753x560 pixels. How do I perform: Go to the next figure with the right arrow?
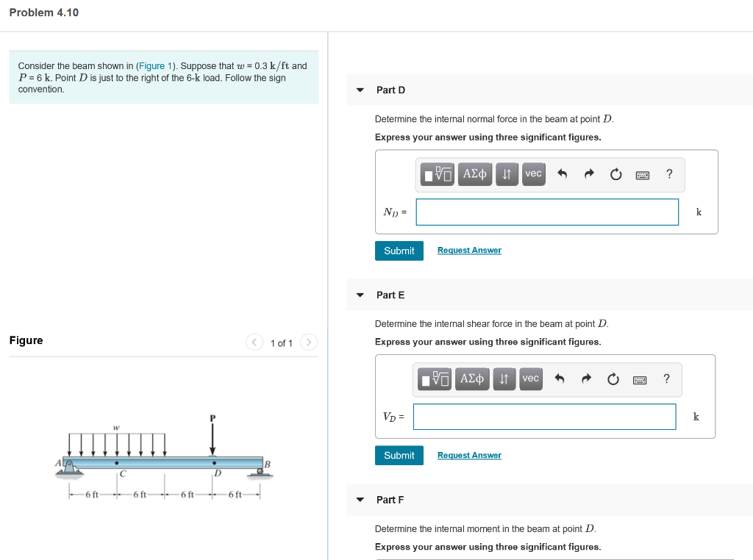308,342
